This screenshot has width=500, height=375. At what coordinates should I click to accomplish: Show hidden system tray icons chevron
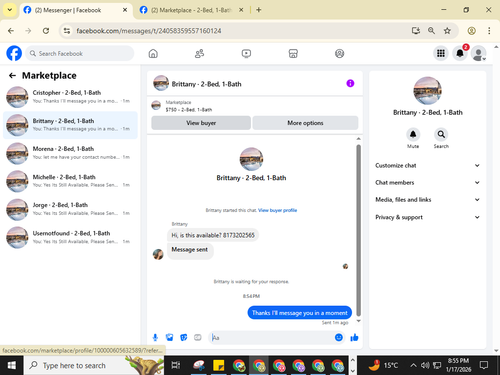413,365
